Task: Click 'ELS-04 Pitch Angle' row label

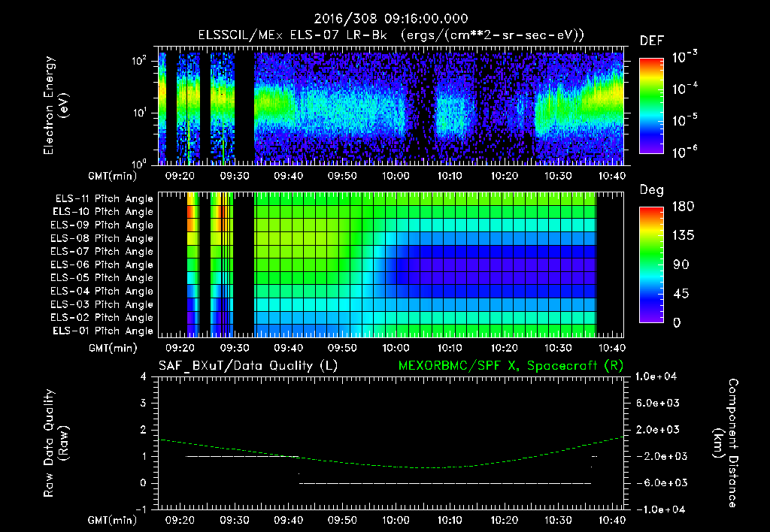Action: pyautogui.click(x=102, y=292)
